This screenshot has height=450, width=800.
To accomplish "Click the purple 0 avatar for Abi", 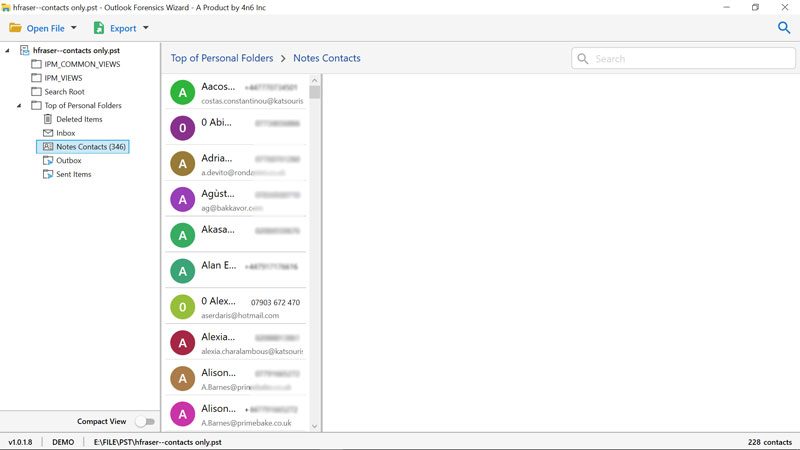I will (182, 128).
